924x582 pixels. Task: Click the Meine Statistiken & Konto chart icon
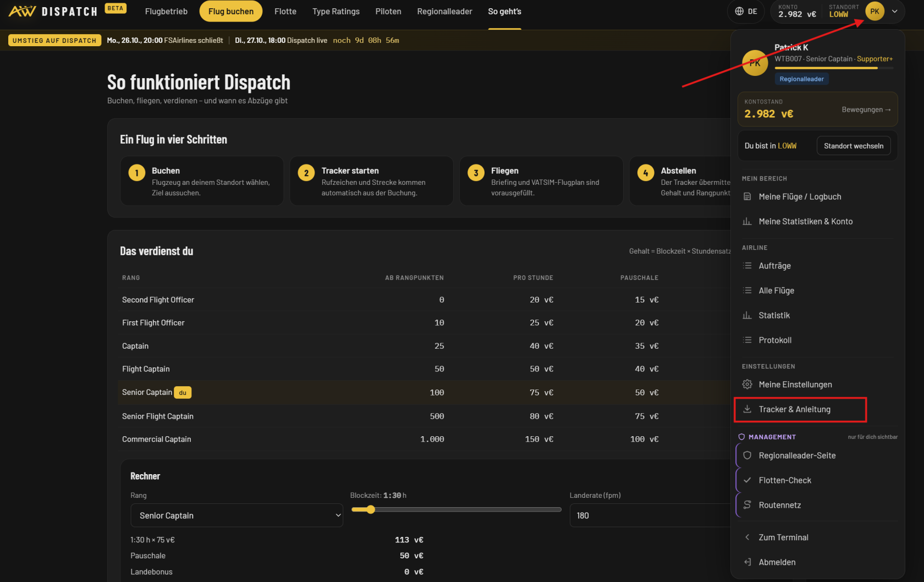[747, 221]
